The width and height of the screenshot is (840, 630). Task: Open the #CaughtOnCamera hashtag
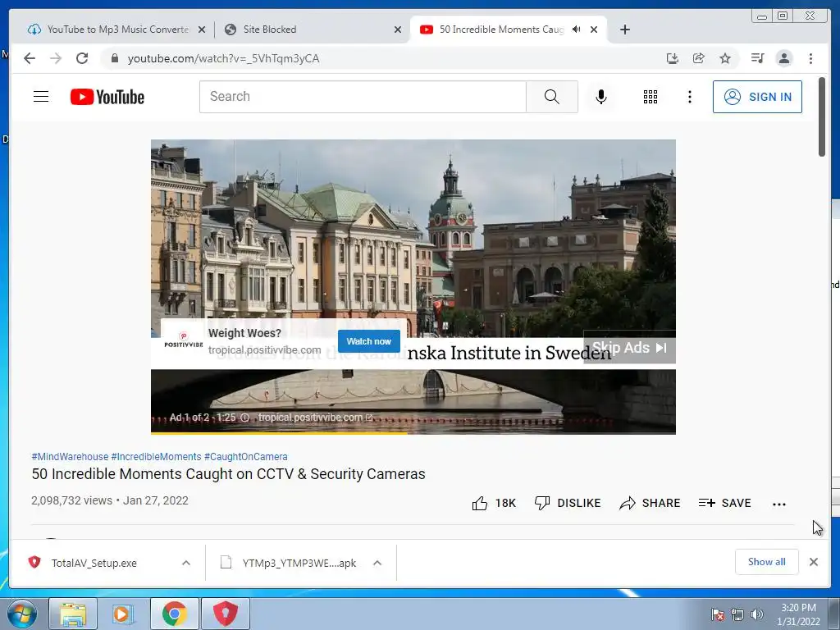(246, 457)
